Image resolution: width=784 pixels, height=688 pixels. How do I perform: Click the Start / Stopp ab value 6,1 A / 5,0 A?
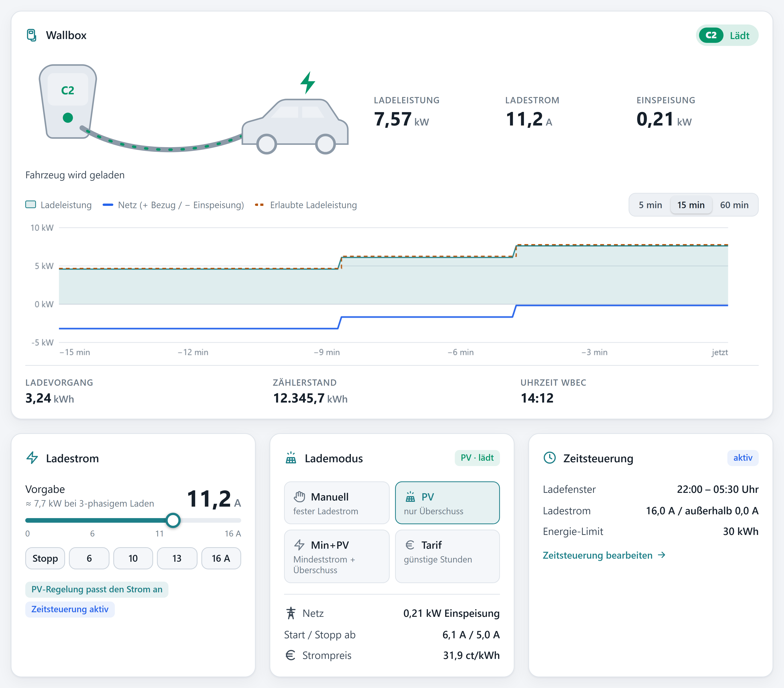[x=471, y=635]
